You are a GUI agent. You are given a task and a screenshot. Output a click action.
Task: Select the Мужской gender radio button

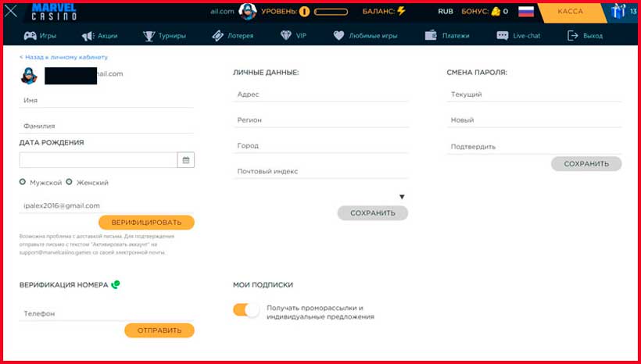click(23, 182)
